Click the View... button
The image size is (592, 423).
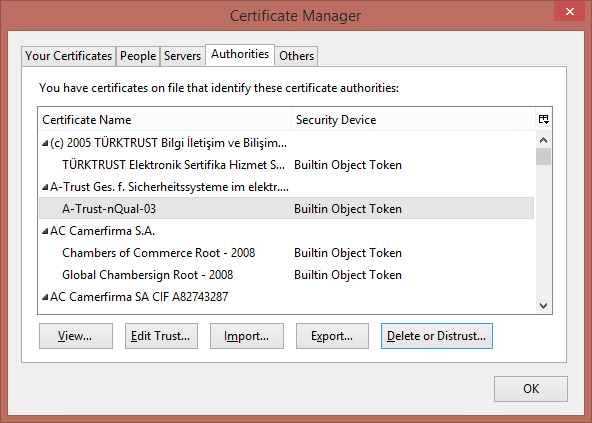tap(76, 336)
